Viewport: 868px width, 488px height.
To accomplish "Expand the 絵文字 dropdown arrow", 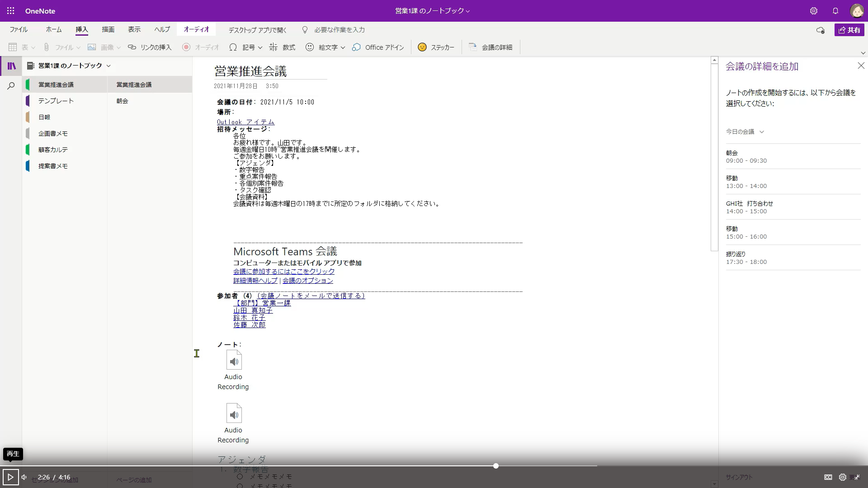I will [x=342, y=47].
